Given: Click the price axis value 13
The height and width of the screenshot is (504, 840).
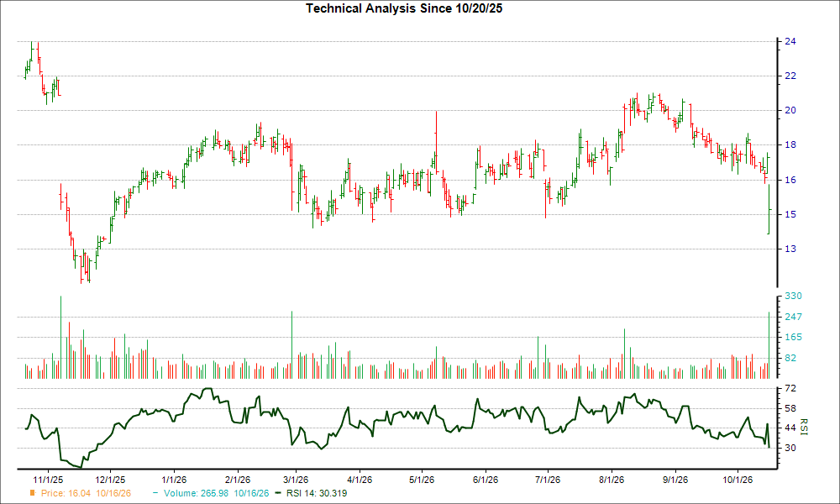Looking at the screenshot, I should tap(790, 249).
